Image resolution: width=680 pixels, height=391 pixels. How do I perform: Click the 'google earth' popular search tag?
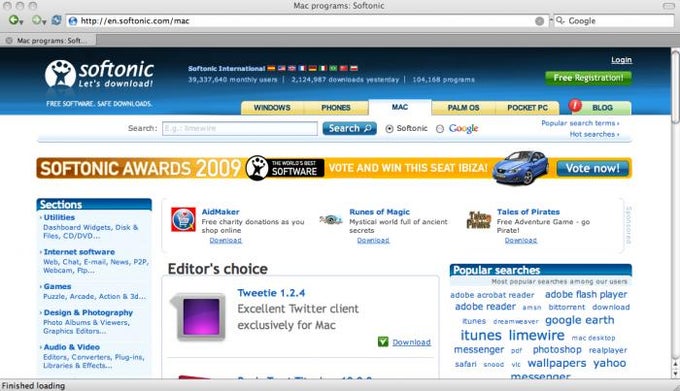coord(579,320)
